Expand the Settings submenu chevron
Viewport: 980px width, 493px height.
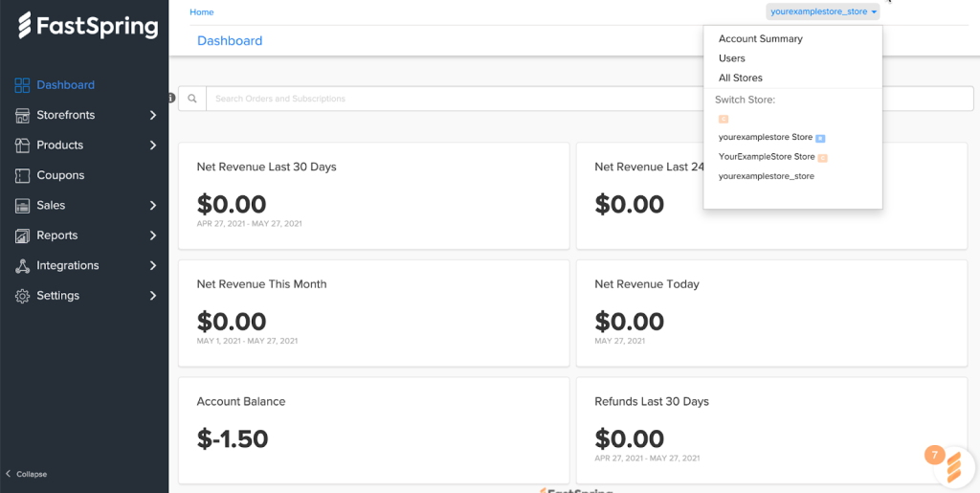coord(153,296)
